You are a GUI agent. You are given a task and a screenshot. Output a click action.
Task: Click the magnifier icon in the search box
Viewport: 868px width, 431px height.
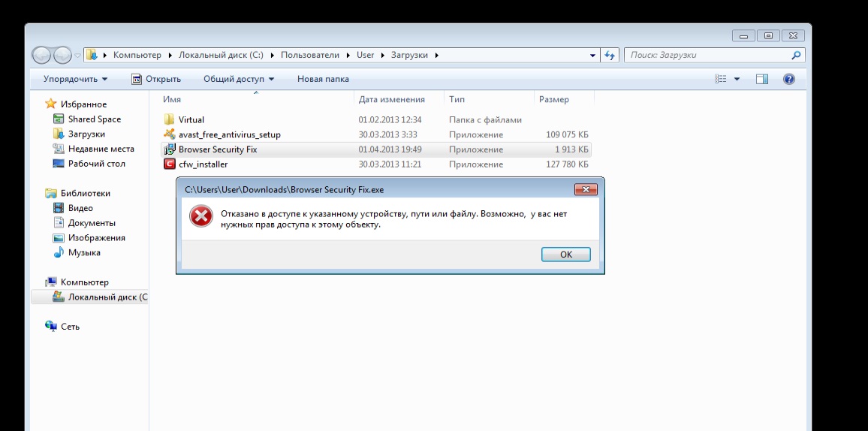pyautogui.click(x=796, y=55)
